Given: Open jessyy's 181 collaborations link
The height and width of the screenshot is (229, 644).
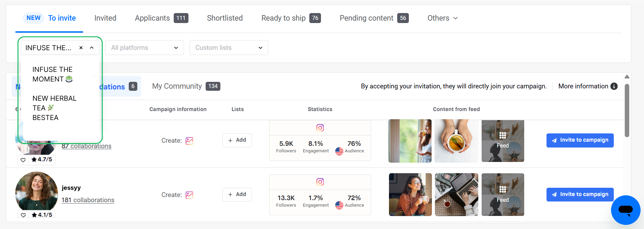Looking at the screenshot, I should tap(88, 200).
